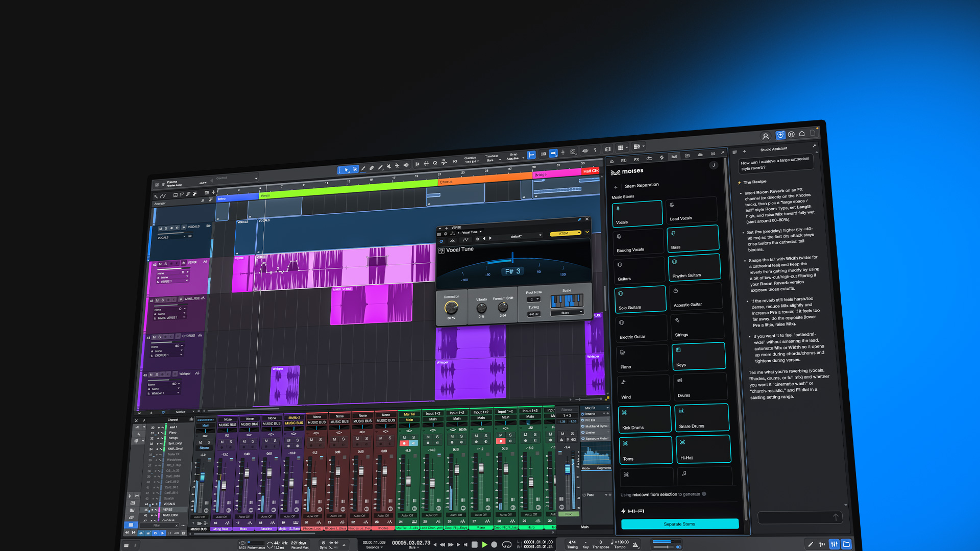Start a new chat with the plus icon
The image size is (980, 551).
click(x=744, y=152)
